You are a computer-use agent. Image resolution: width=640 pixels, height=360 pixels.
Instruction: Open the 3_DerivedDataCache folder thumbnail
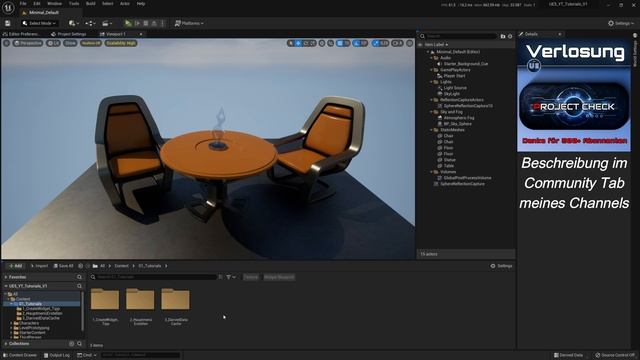point(176,299)
